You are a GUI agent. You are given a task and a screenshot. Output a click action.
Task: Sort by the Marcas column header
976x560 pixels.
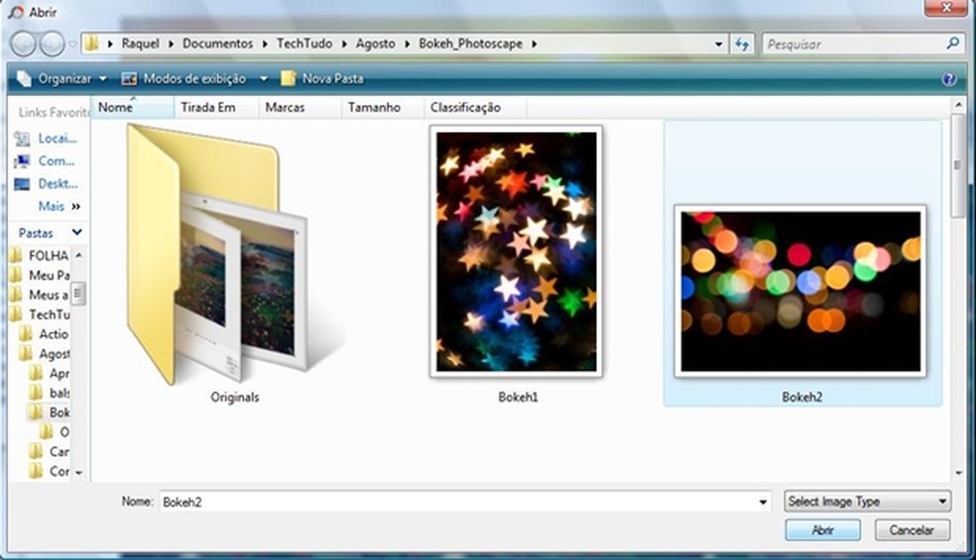click(x=300, y=107)
